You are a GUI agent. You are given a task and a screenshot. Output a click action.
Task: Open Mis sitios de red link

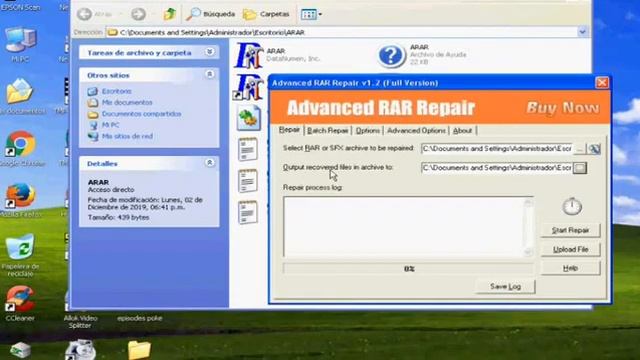click(x=127, y=136)
